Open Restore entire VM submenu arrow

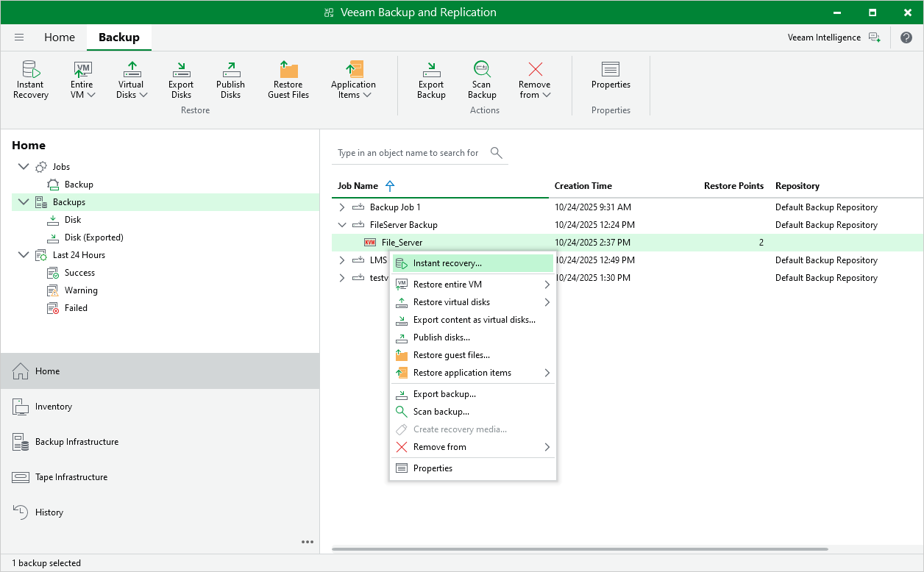pos(547,285)
